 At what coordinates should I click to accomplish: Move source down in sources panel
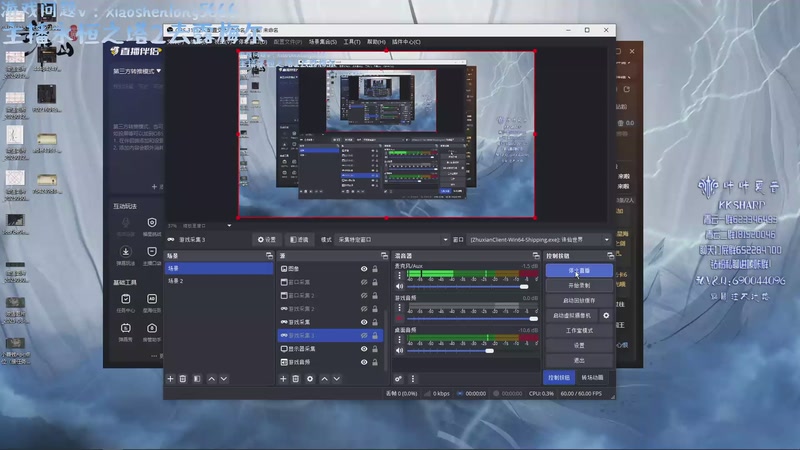pyautogui.click(x=336, y=379)
